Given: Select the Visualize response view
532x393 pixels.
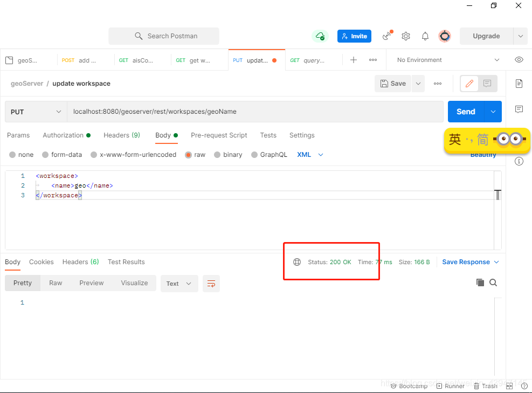Looking at the screenshot, I should tap(134, 283).
